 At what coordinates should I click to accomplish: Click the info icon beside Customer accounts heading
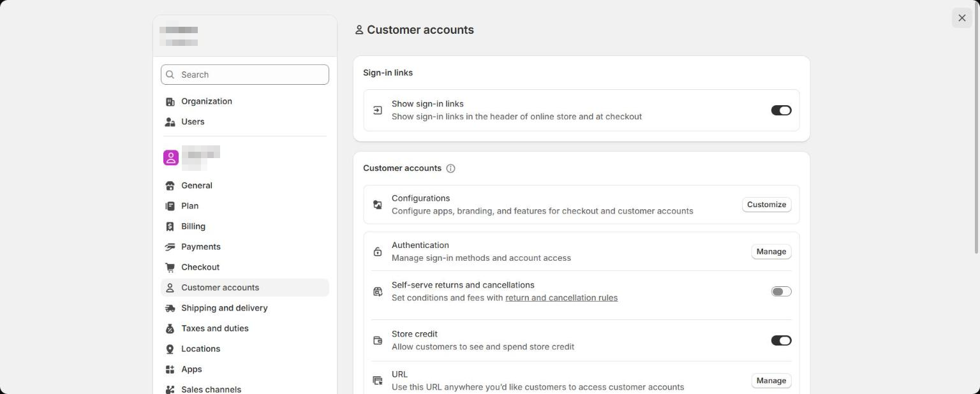(450, 168)
